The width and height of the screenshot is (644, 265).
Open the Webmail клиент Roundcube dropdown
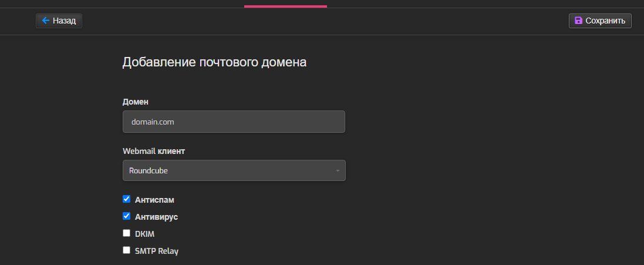pos(234,170)
